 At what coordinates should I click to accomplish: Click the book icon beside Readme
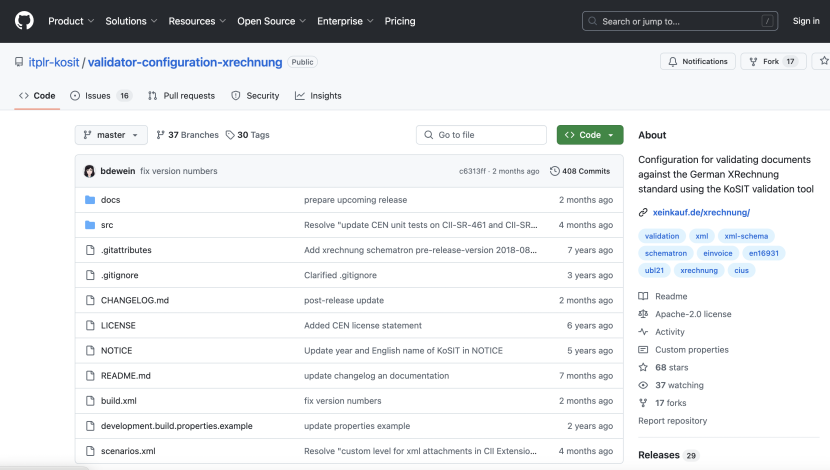[643, 296]
